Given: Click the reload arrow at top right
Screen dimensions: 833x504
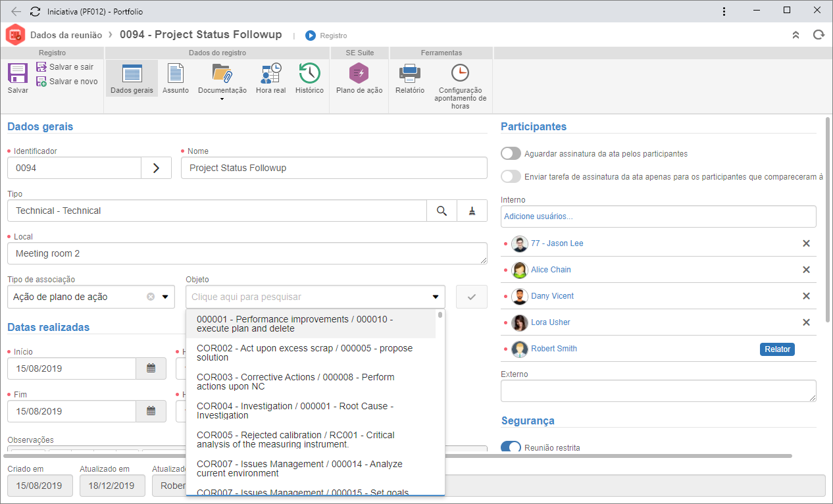Looking at the screenshot, I should click(x=819, y=35).
